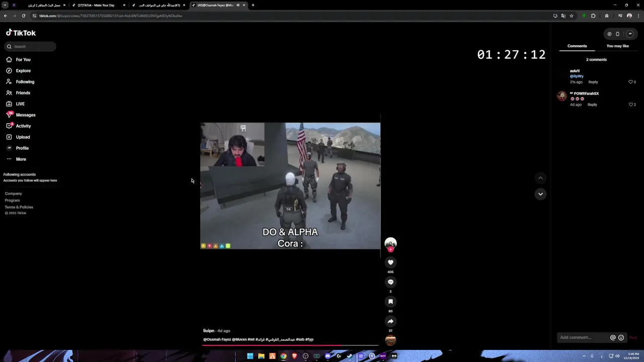Image resolution: width=644 pixels, height=362 pixels.
Task: Open Discord from the taskbar
Action: 328,356
